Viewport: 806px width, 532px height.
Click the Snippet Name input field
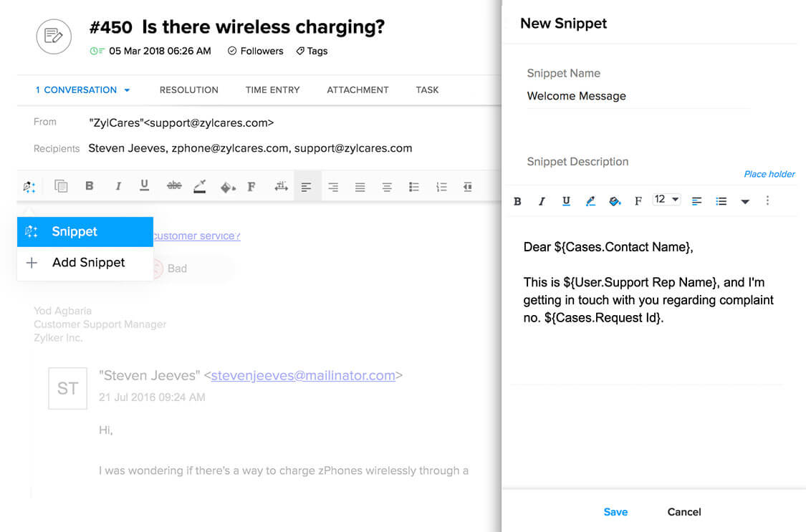coord(638,96)
